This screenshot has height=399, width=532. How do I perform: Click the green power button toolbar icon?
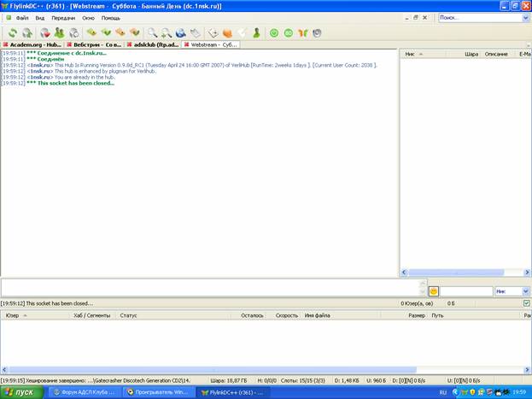click(274, 33)
